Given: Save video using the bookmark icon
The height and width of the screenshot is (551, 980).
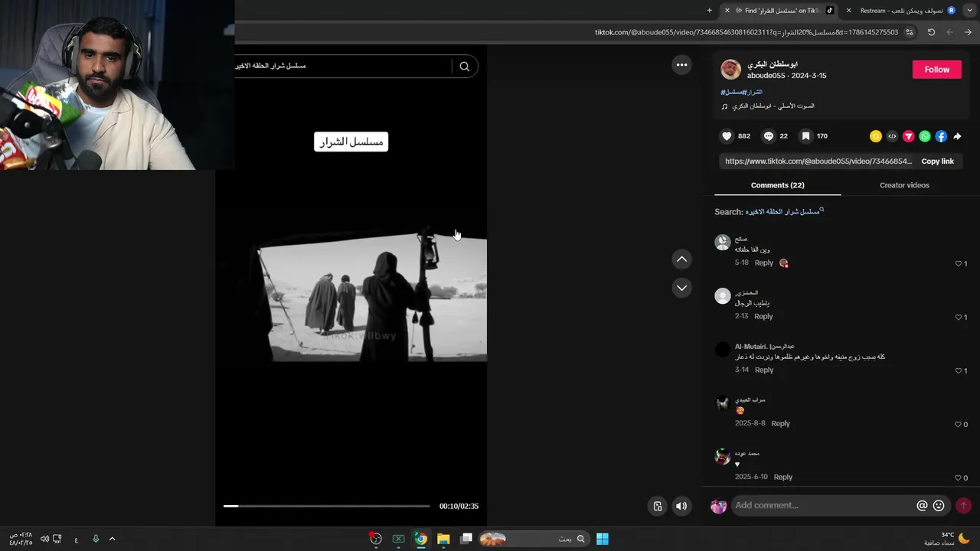Looking at the screenshot, I should click(x=805, y=136).
